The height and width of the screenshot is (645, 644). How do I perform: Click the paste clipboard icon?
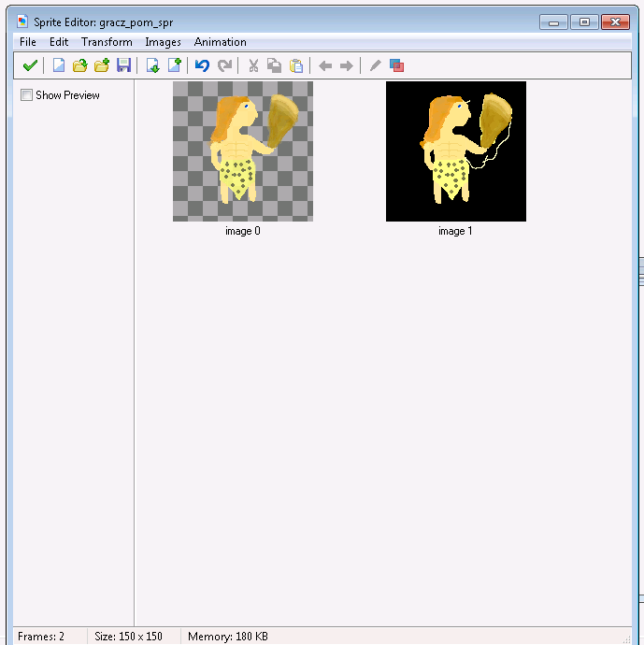pos(296,65)
